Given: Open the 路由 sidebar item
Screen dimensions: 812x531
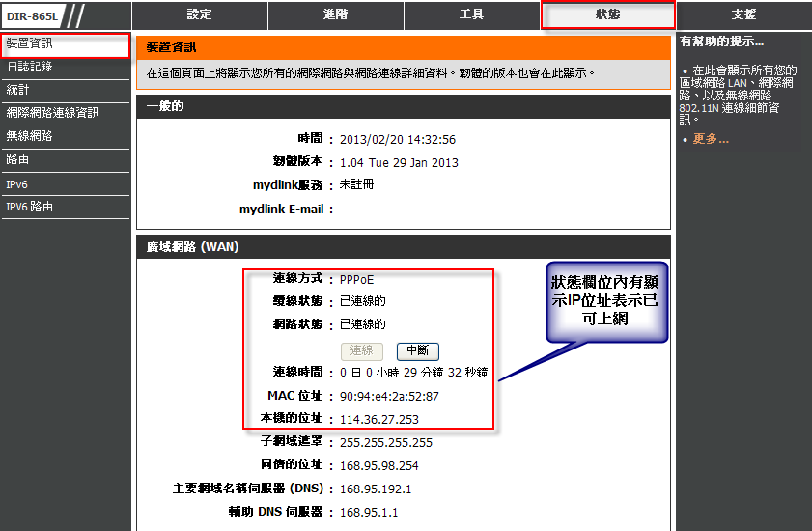Looking at the screenshot, I should pos(65,159).
